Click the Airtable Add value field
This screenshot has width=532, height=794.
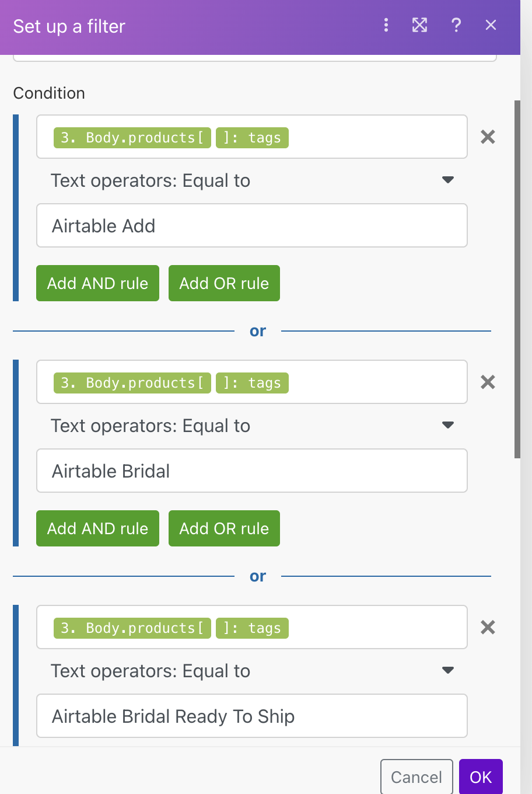point(252,226)
